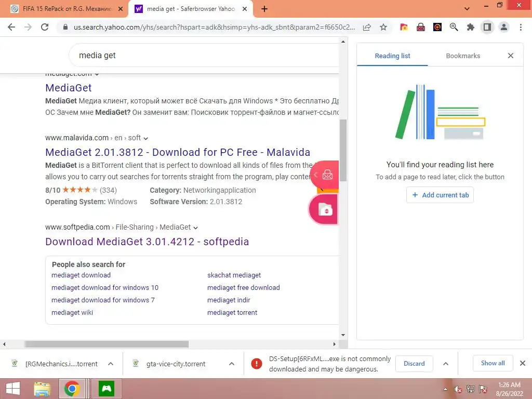This screenshot has height=399, width=532.
Task: Open Chrome's three-dot menu
Action: point(521,27)
